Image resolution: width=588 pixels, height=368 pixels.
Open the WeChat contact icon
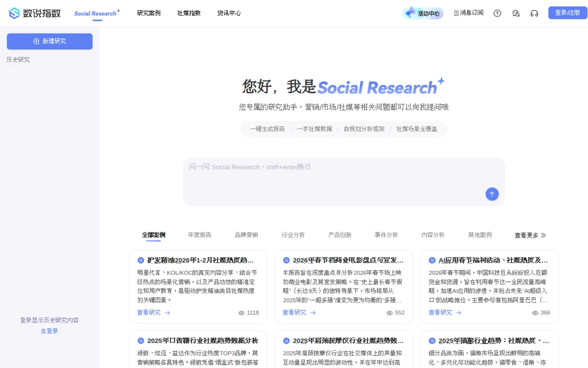(x=516, y=13)
